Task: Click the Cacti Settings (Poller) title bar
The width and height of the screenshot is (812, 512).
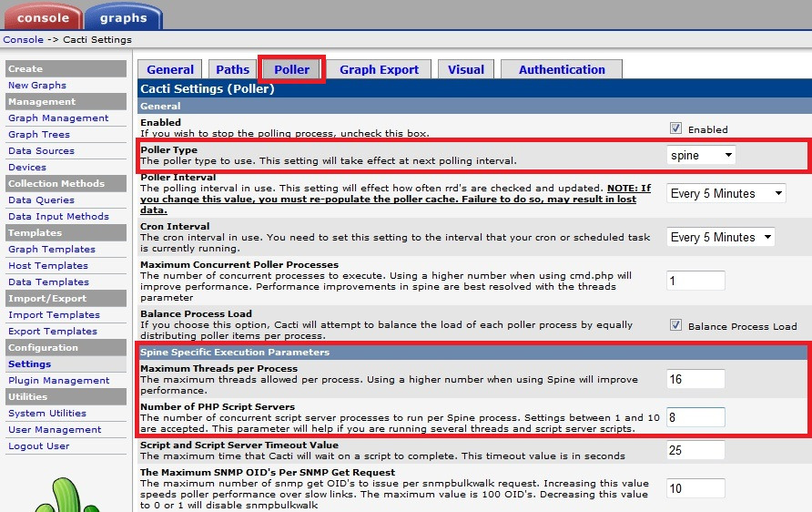Action: tap(474, 88)
